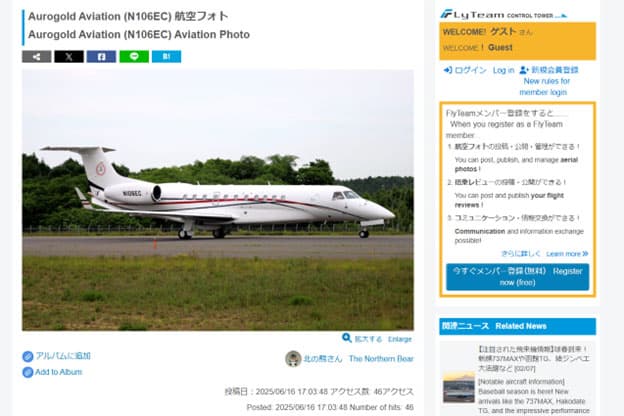
Task: Click the generic share icon button
Action: click(37, 57)
